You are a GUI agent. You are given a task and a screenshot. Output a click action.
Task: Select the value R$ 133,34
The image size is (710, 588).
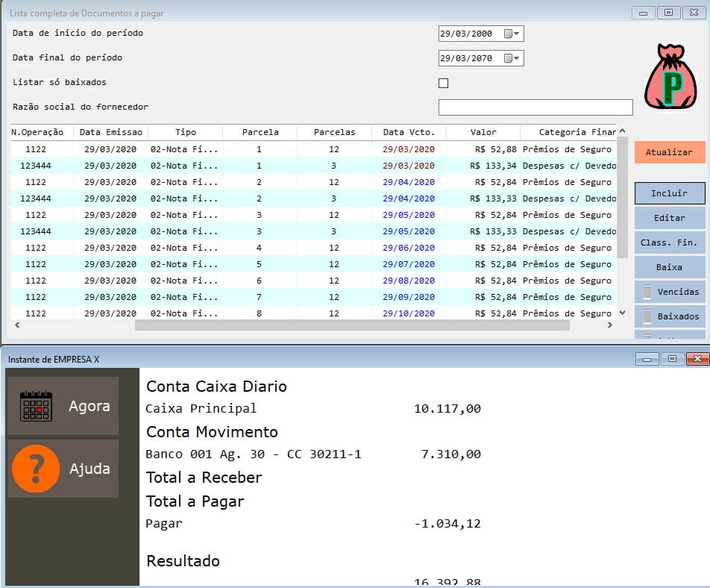[493, 166]
